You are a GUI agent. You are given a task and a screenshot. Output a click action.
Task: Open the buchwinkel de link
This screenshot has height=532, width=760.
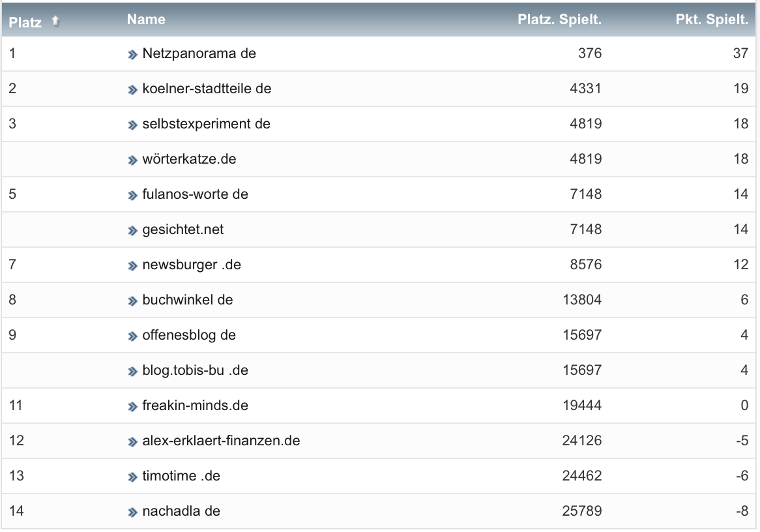(x=188, y=300)
